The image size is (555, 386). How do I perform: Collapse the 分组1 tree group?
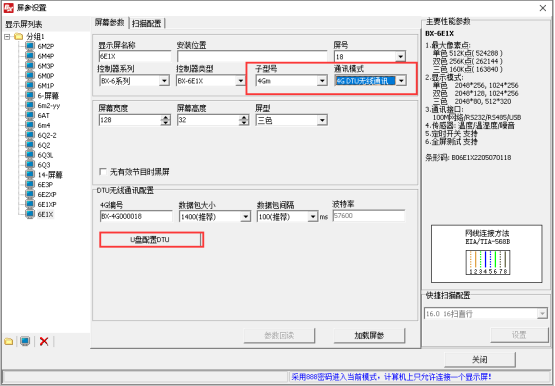7,36
